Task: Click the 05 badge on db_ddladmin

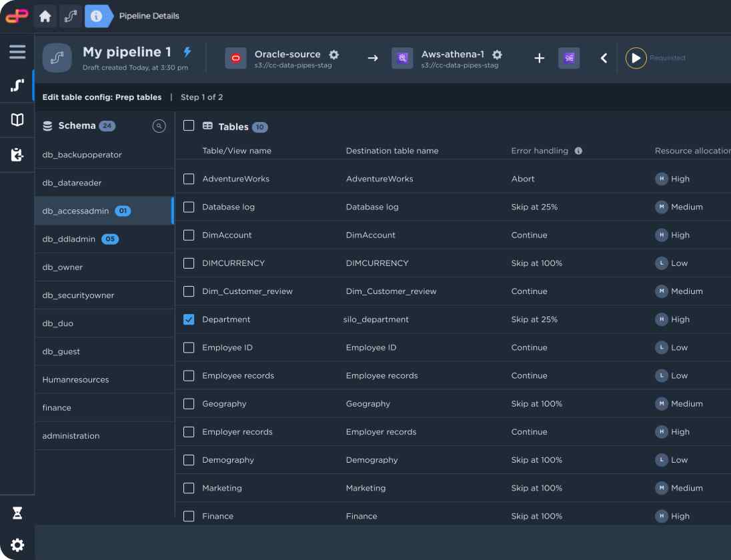Action: (x=110, y=239)
